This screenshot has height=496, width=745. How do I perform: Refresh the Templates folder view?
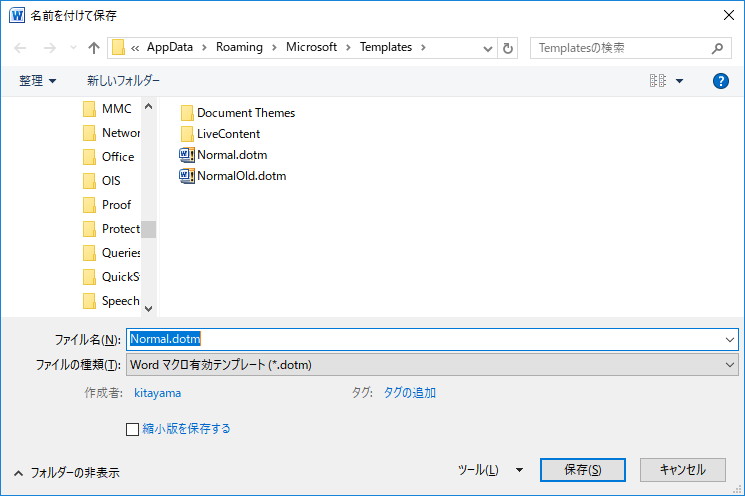[507, 48]
